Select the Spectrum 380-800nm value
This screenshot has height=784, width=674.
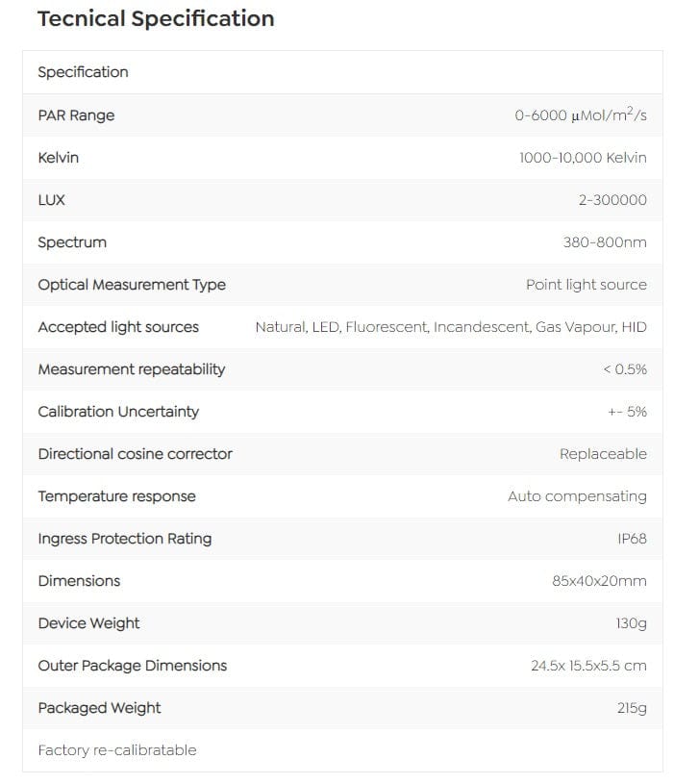(x=605, y=242)
